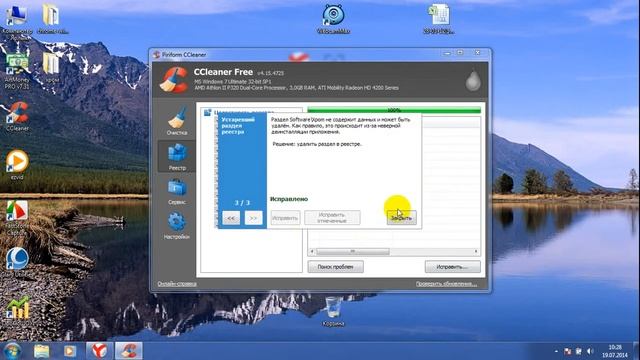Click the green 100% progress bar
Screen dimensions: 640x360
(394, 110)
